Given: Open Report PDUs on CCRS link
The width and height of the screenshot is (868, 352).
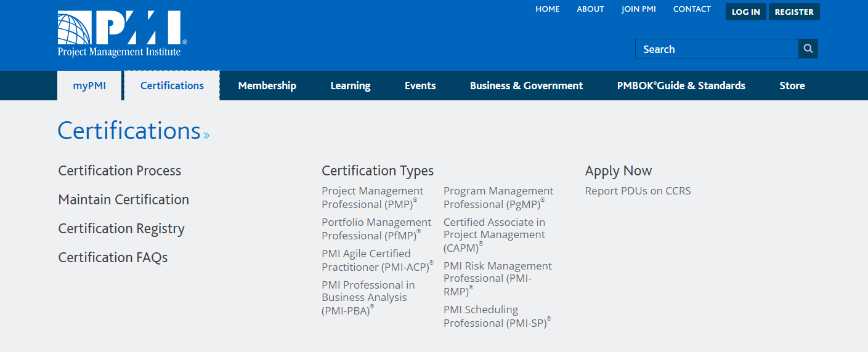Looking at the screenshot, I should (638, 191).
